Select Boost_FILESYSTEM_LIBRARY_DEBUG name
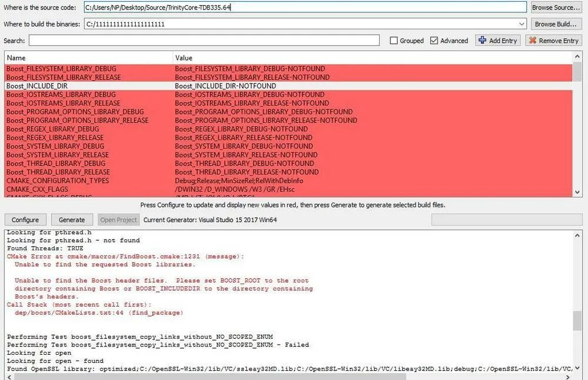588x380 pixels. tap(61, 69)
